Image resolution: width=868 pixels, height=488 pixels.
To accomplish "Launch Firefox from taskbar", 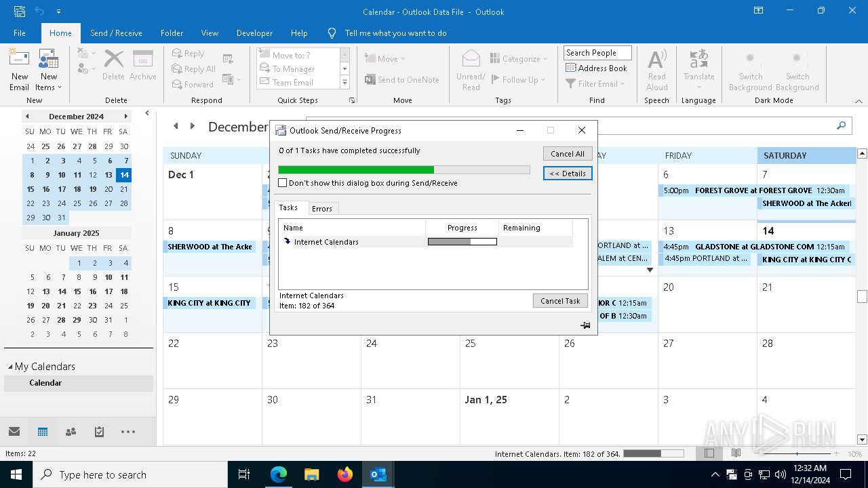I will (345, 474).
